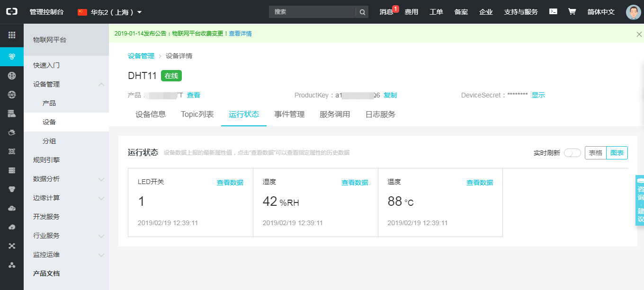This screenshot has height=290, width=644.
Task: Open the shopping cart icon
Action: (572, 10)
